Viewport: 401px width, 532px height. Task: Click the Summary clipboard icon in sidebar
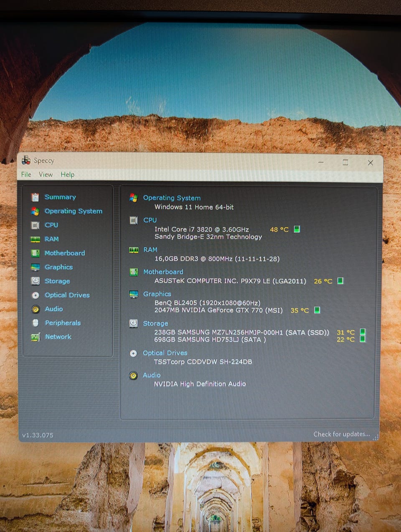(36, 197)
